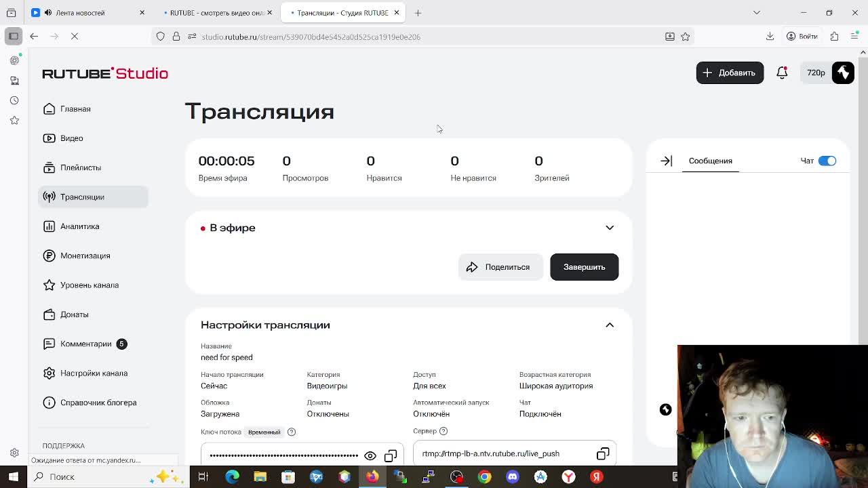Click the Ключ потока help icon

(292, 432)
